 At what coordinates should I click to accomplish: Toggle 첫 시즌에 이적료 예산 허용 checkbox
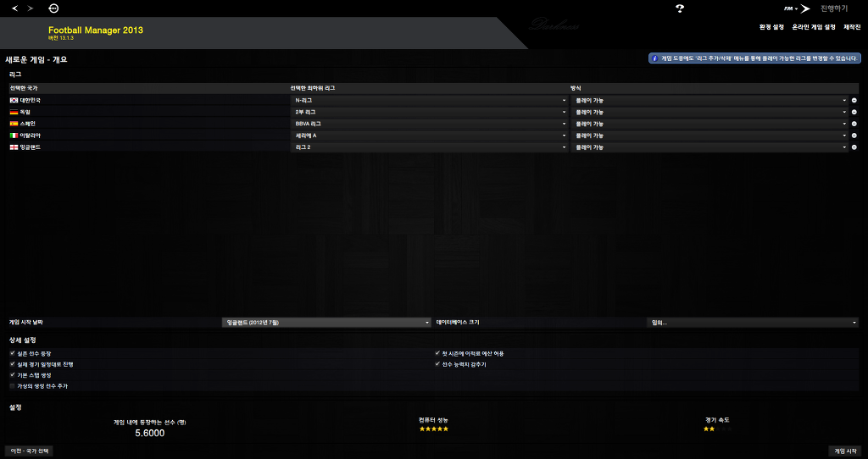[x=437, y=353]
